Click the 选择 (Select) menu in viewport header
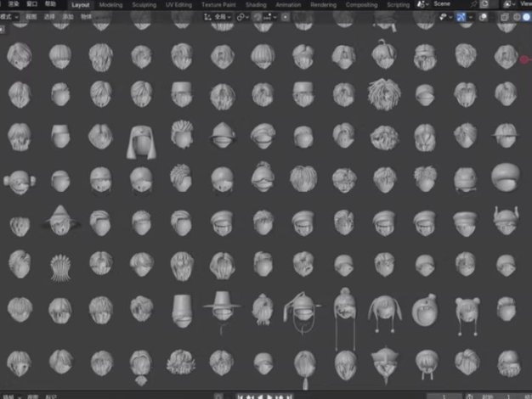This screenshot has height=399, width=532. point(49,16)
